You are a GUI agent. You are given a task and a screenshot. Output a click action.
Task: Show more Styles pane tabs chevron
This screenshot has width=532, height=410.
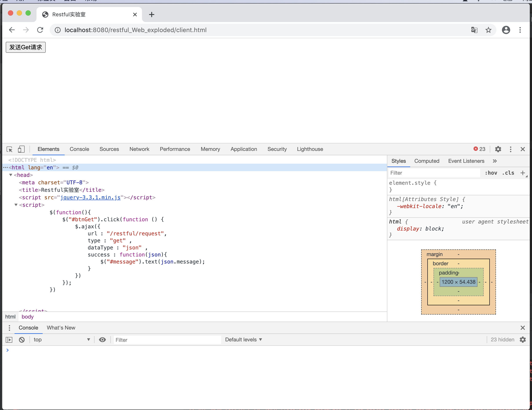[x=494, y=161]
